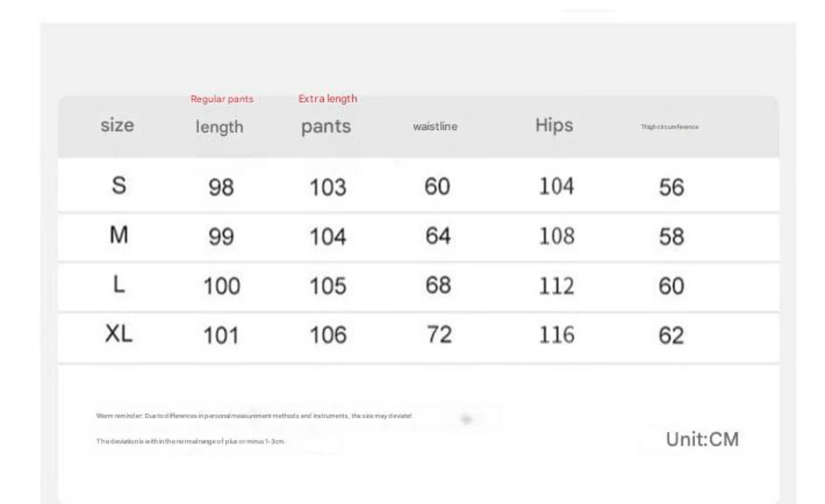
Task: Select the size M row label
Action: 119,235
